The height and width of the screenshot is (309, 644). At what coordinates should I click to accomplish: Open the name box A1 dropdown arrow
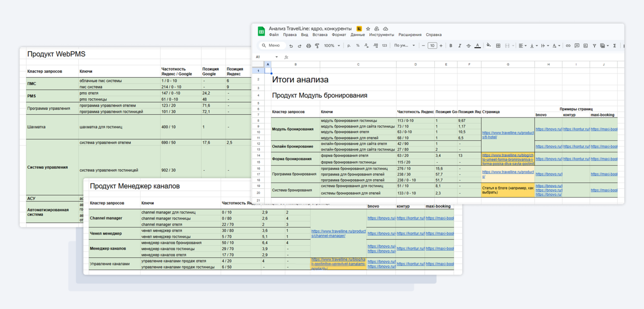click(277, 57)
